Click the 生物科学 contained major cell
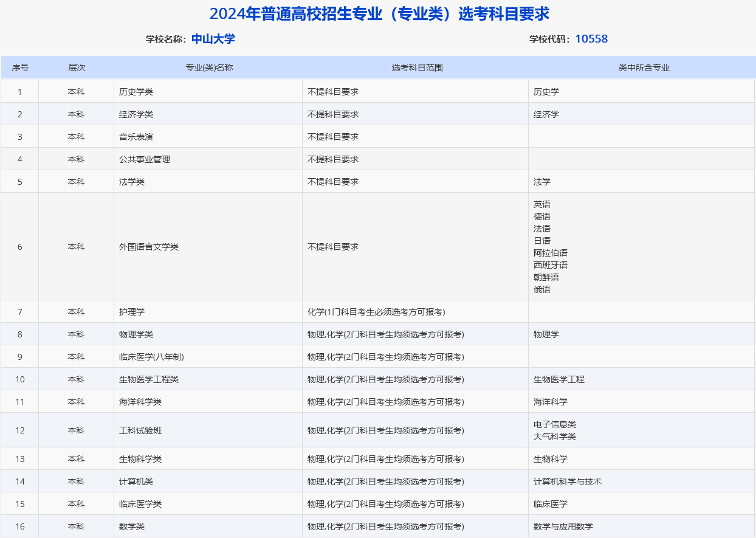The width and height of the screenshot is (756, 538). click(x=642, y=459)
